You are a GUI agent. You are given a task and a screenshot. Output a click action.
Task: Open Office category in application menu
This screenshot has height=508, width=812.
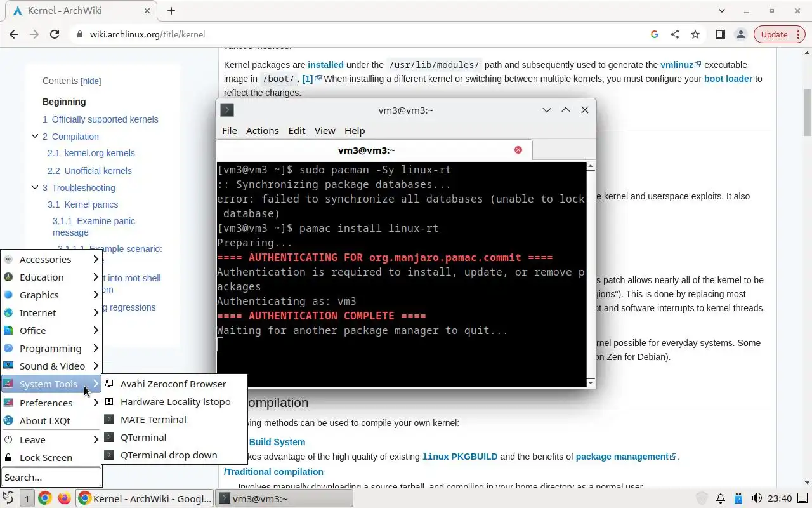coord(51,330)
